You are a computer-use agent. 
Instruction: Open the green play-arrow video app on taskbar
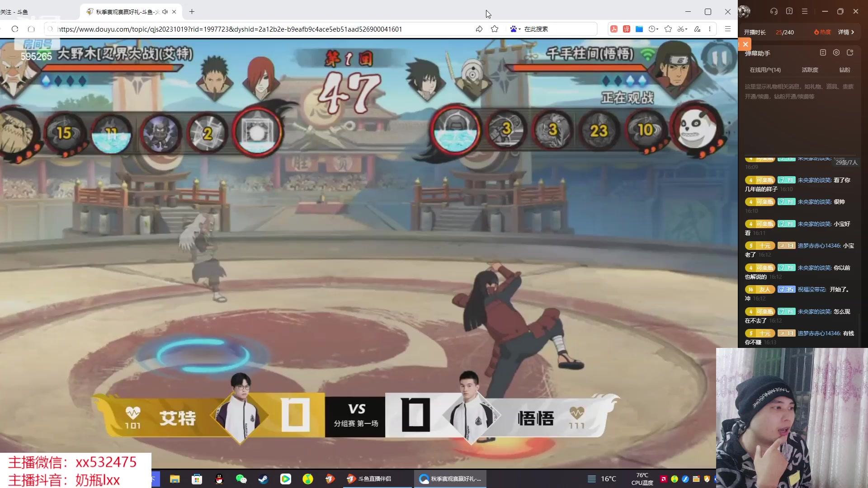click(x=286, y=479)
